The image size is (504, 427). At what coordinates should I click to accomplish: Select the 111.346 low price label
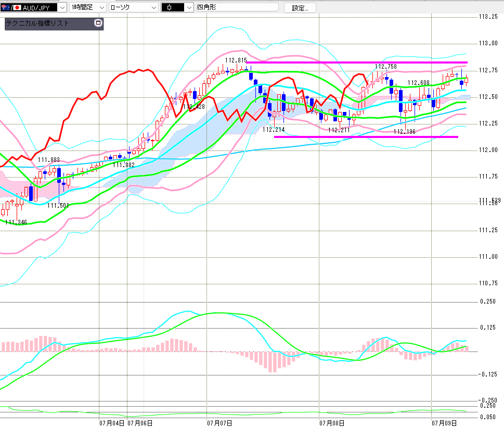click(x=16, y=222)
